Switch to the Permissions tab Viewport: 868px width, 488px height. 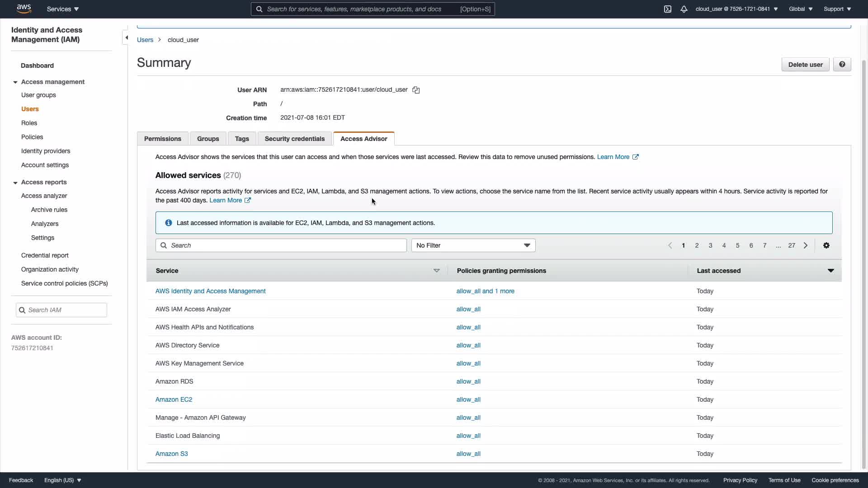coord(162,139)
